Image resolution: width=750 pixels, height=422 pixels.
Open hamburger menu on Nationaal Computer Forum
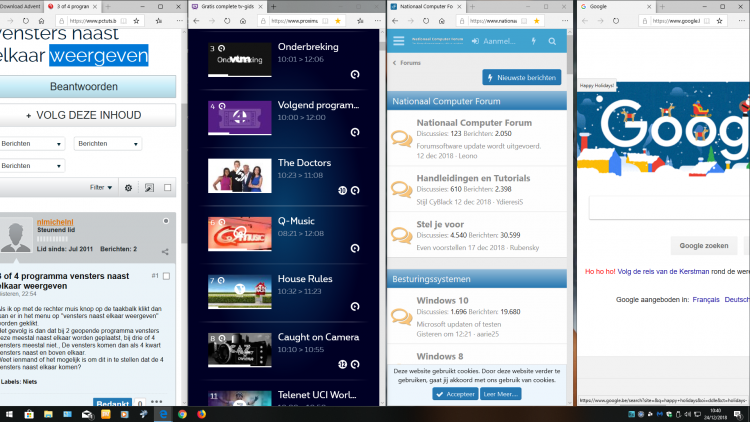[399, 41]
